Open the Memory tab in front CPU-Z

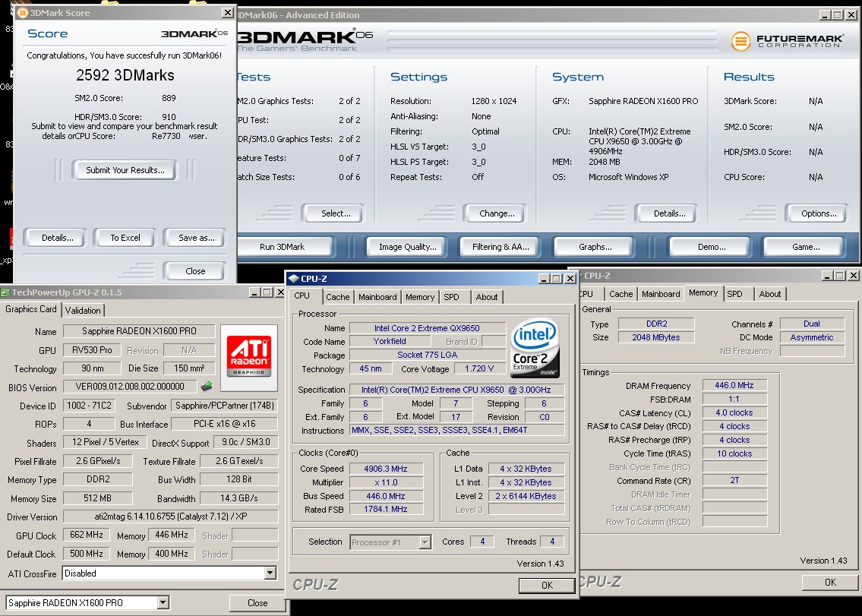coord(420,297)
